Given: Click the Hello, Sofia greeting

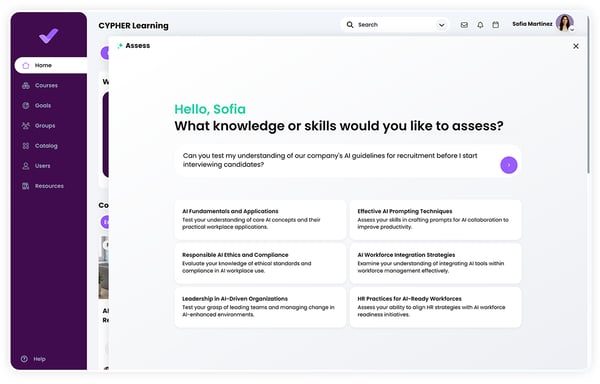Looking at the screenshot, I should 210,109.
